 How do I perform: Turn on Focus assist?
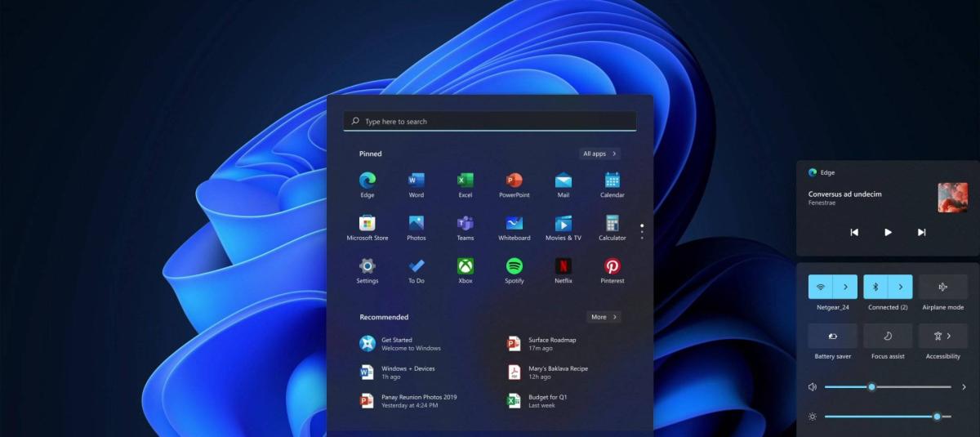tap(888, 336)
